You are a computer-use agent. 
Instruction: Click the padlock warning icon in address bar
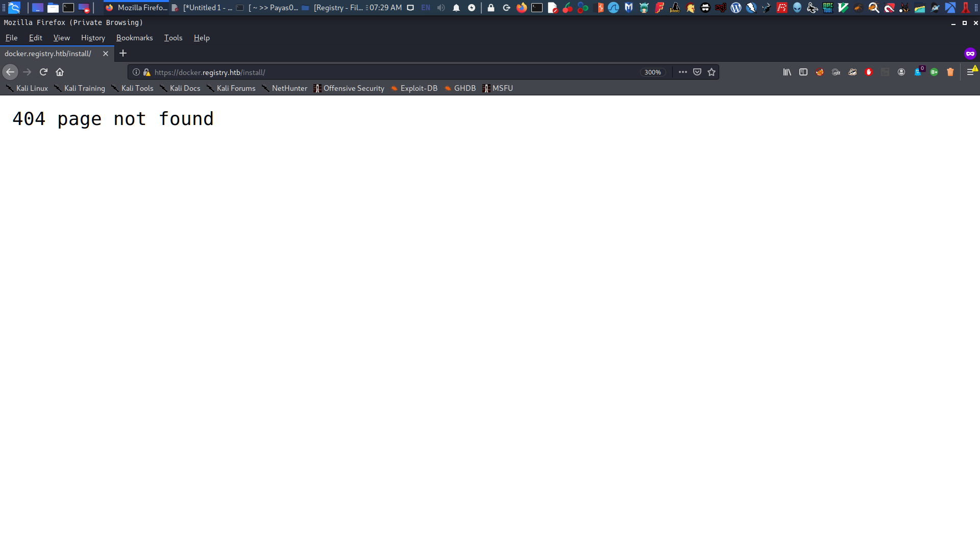pos(147,72)
